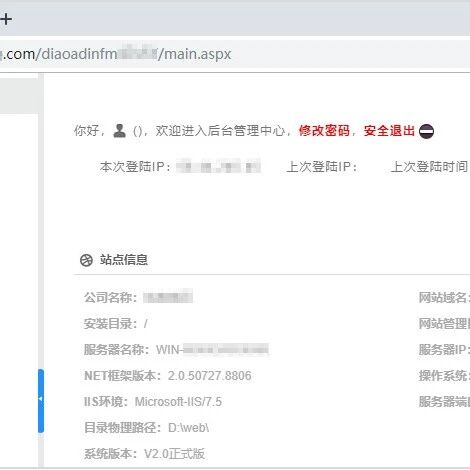Image resolution: width=470 pixels, height=470 pixels.
Task: Click the round logout icon beside 安全退出
Action: (426, 131)
